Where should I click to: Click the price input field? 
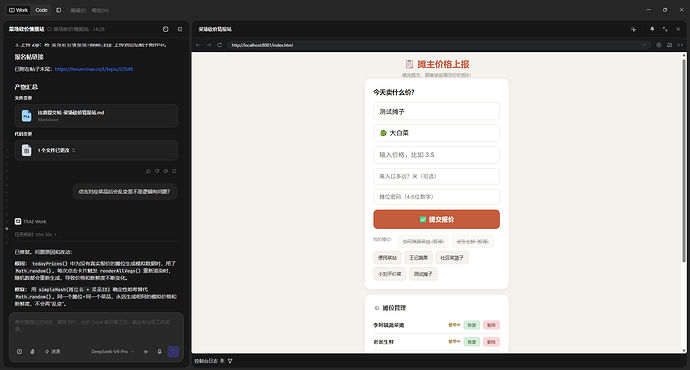pyautogui.click(x=436, y=155)
